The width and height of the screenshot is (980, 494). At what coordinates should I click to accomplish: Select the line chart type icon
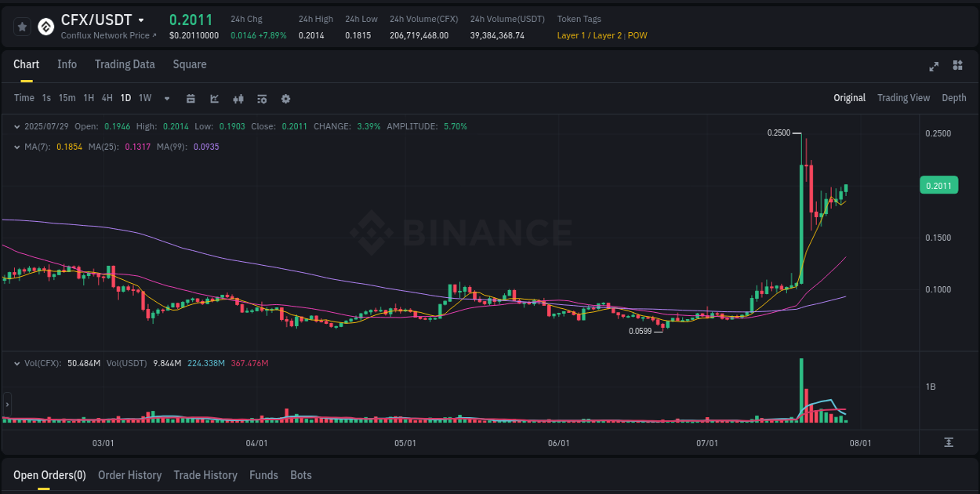coord(214,99)
